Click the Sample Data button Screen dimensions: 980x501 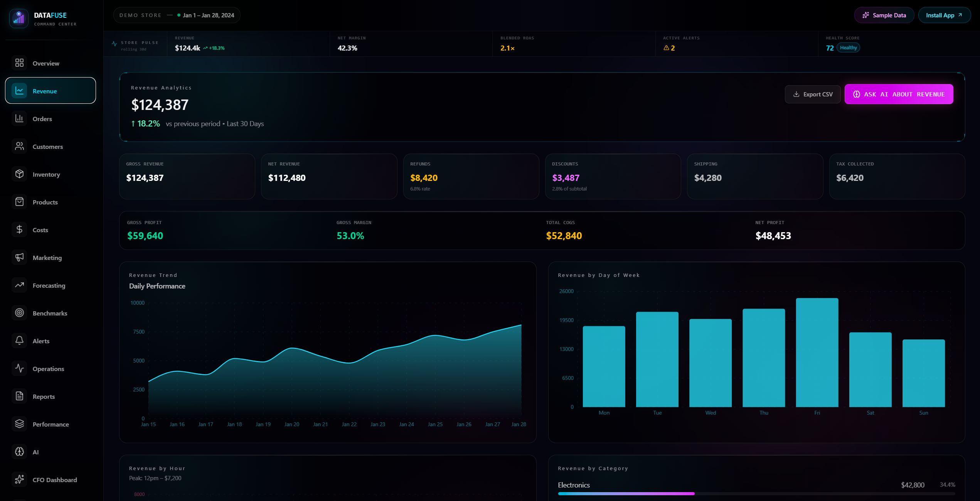pyautogui.click(x=884, y=15)
